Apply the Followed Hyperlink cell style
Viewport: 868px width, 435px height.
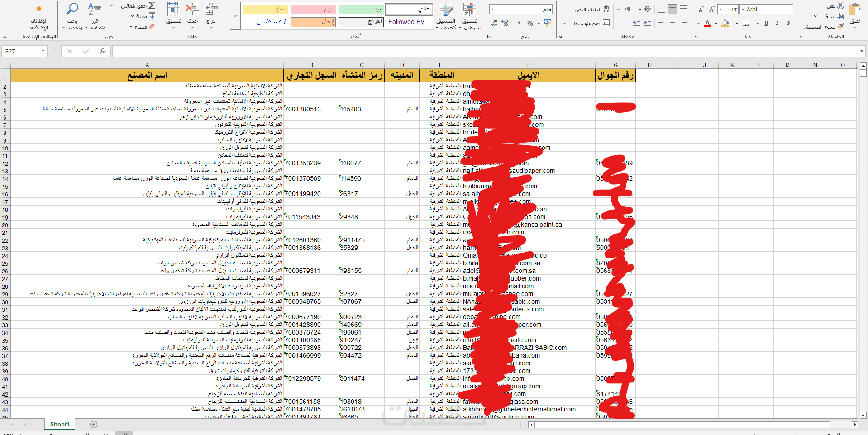409,22
